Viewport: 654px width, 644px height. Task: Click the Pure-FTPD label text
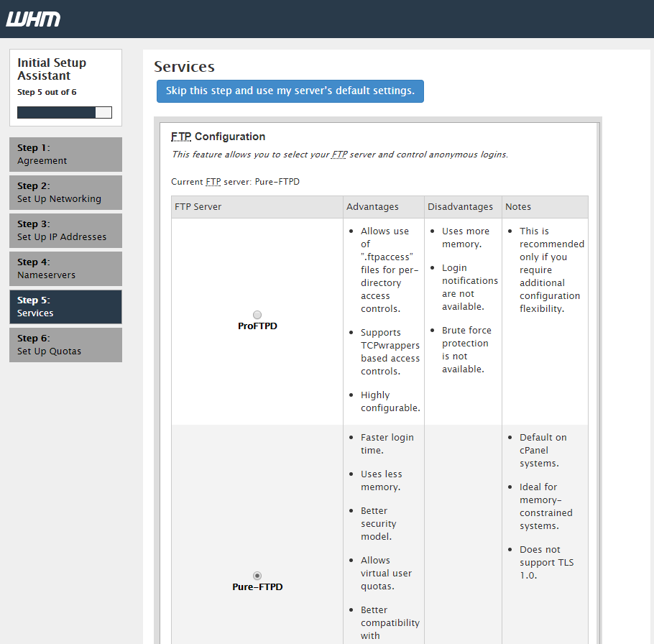(257, 586)
